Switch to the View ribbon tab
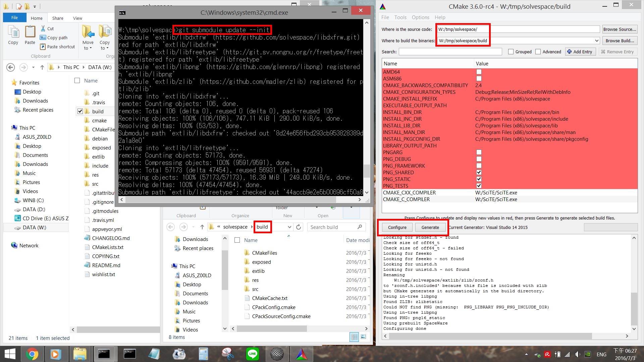Screen dimensions: 644x362 tap(77, 18)
